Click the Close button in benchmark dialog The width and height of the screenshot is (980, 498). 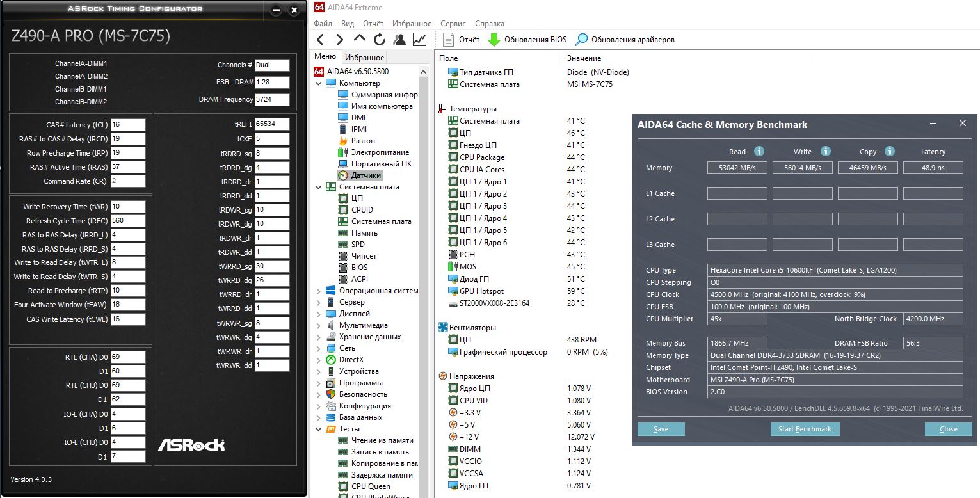949,429
